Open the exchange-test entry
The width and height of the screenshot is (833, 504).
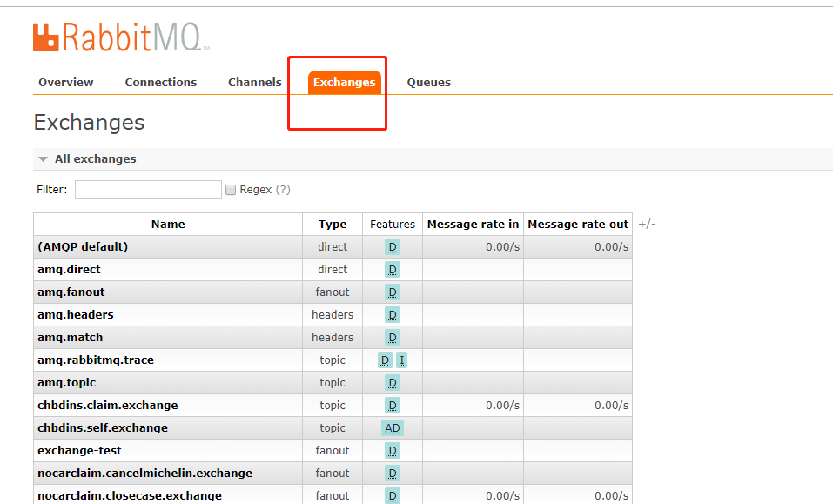tap(80, 450)
